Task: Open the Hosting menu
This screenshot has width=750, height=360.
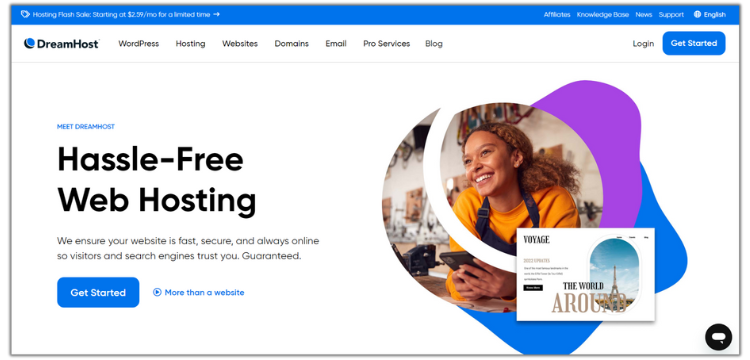Action: 190,44
